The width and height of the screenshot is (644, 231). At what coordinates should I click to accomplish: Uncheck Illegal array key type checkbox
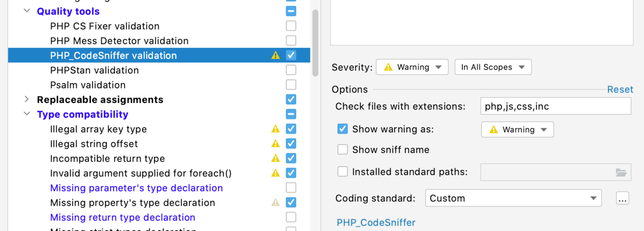[x=291, y=129]
